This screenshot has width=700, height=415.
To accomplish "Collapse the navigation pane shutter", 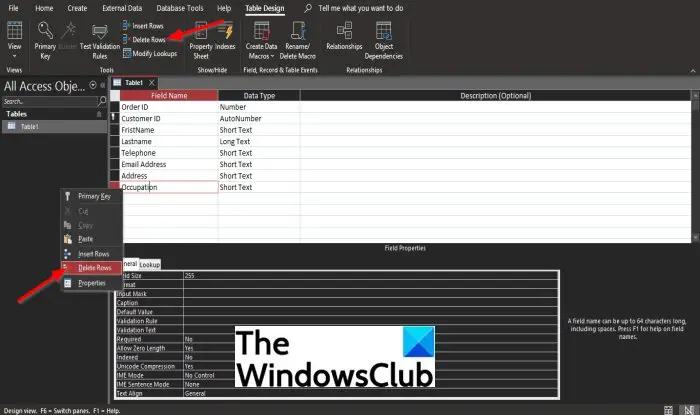I will pos(103,85).
